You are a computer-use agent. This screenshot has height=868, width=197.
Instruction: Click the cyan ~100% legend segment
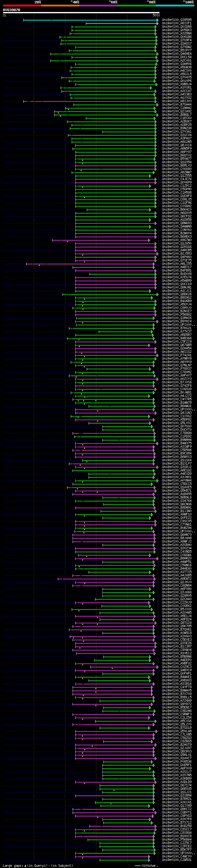pos(175,6)
